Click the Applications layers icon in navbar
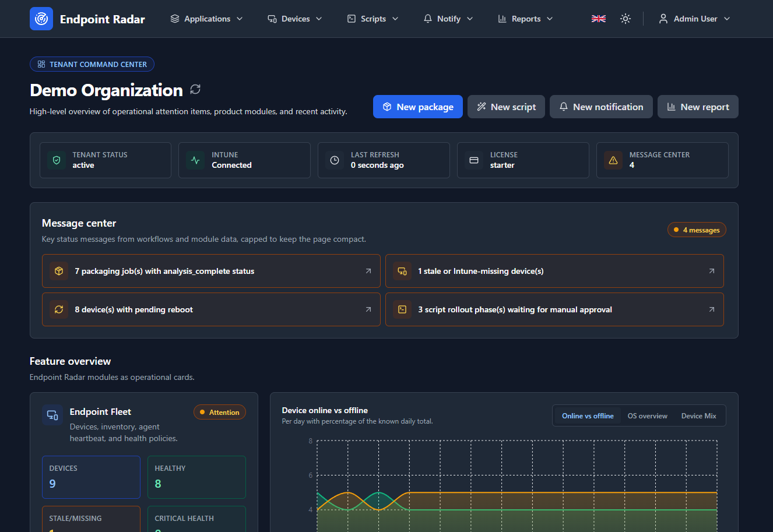 (175, 19)
